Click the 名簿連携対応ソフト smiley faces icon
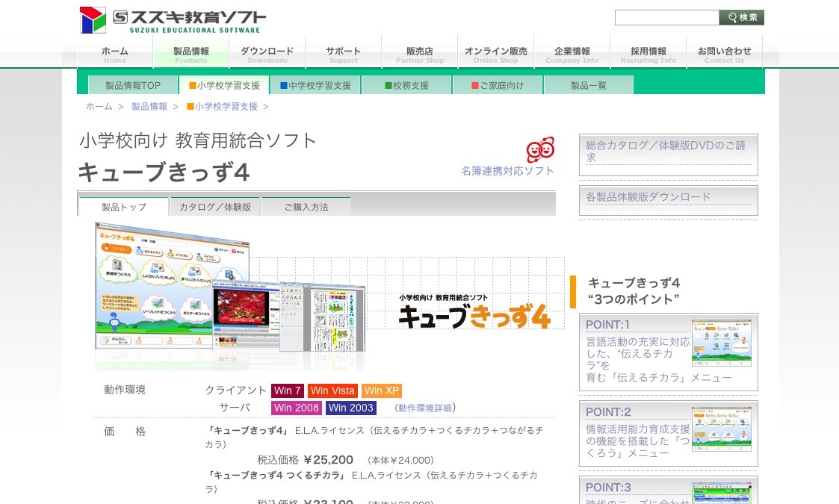839x504 pixels. pyautogui.click(x=540, y=149)
